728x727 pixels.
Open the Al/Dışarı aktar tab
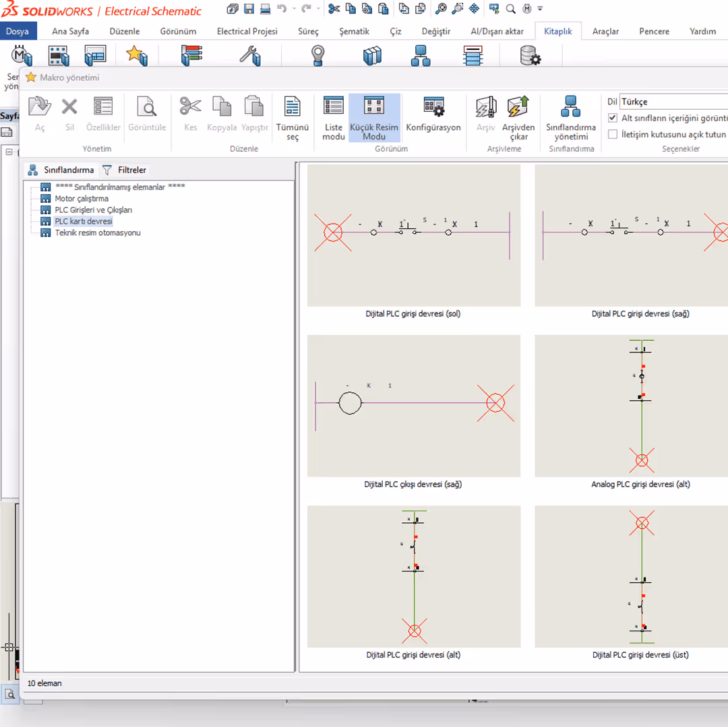pyautogui.click(x=497, y=31)
